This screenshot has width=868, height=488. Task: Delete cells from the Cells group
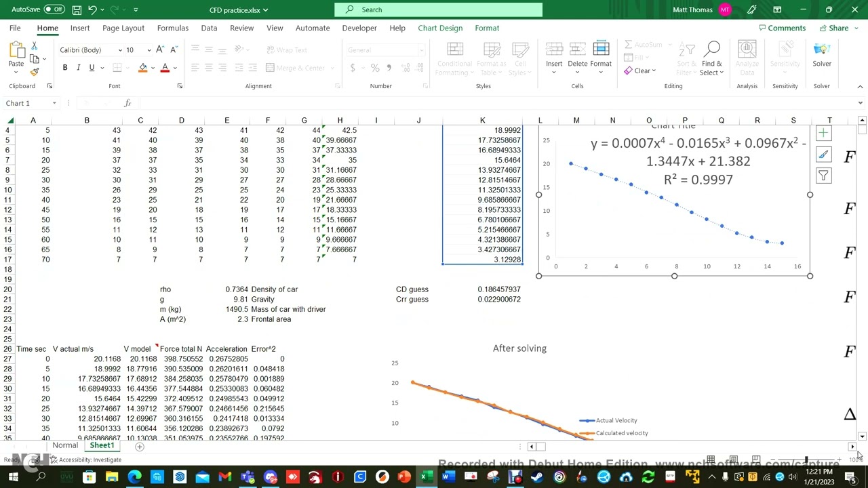coord(578,58)
